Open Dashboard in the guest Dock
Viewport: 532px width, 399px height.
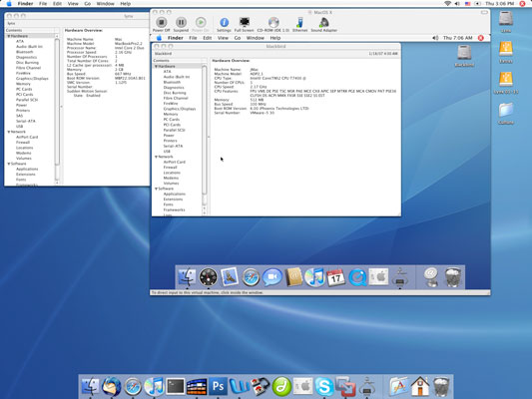pyautogui.click(x=208, y=277)
